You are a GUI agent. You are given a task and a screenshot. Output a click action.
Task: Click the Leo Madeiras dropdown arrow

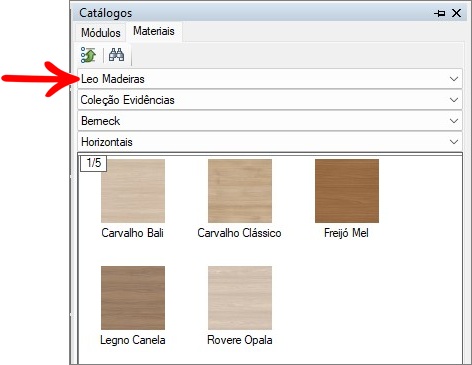point(454,79)
